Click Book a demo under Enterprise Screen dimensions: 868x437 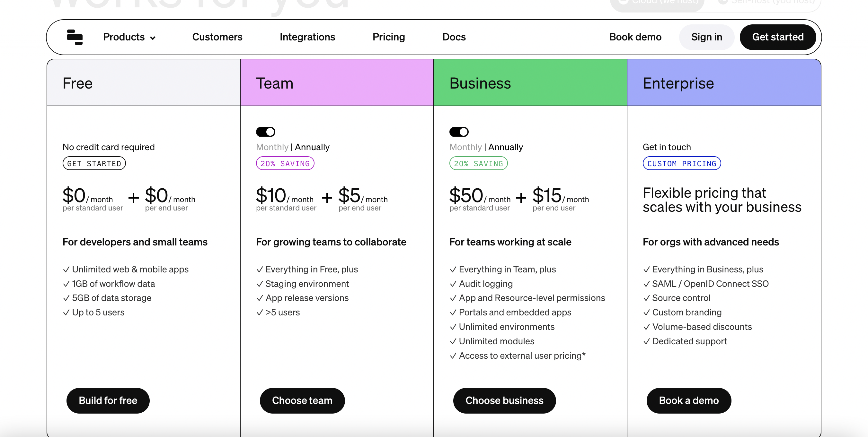689,400
